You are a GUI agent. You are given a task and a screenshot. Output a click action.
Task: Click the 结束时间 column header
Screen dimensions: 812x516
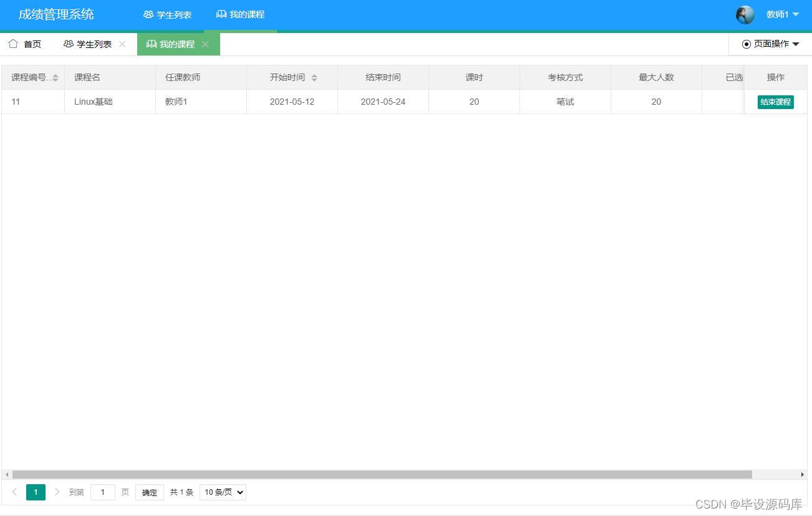pyautogui.click(x=383, y=77)
